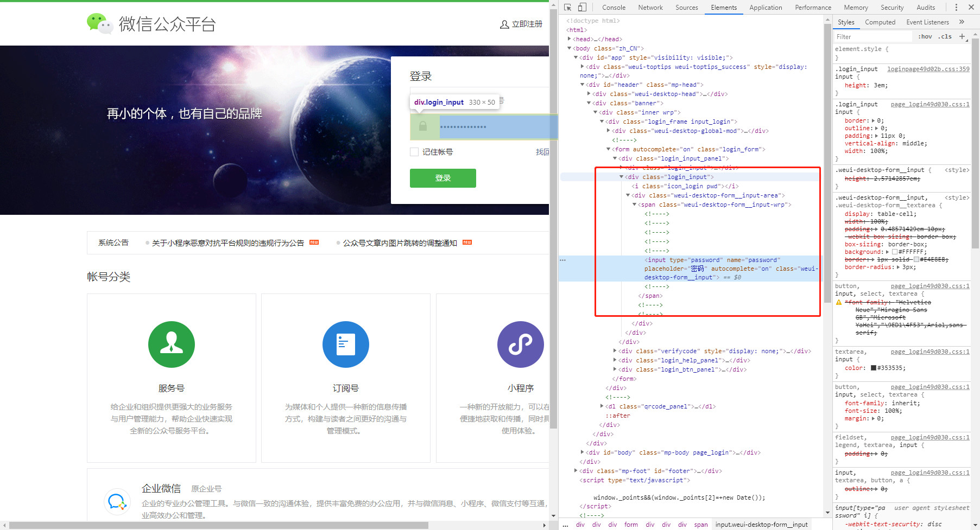Open the #FFFFFF background color swatch
Screen dimensions: 980x530
(895, 252)
